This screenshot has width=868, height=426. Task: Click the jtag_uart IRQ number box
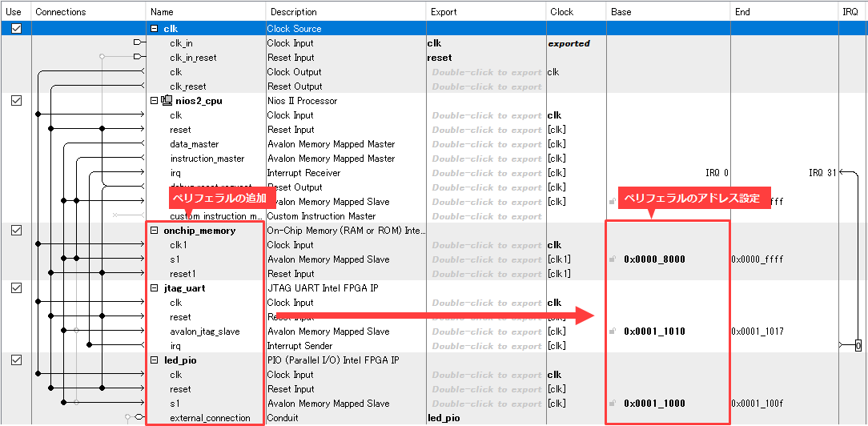pos(858,346)
